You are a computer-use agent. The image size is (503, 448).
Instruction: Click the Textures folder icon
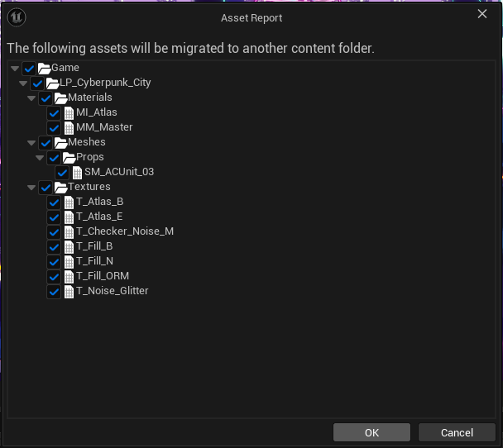(x=60, y=187)
